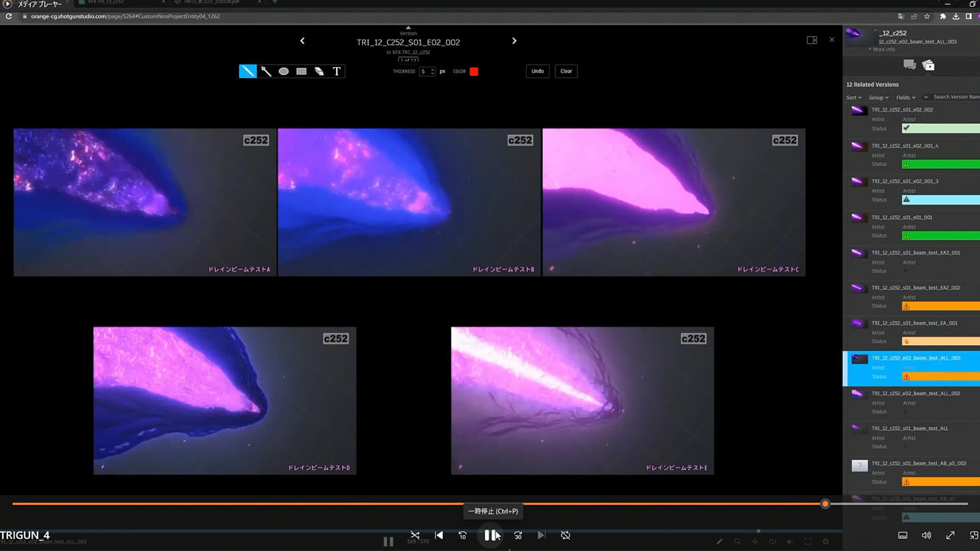
Task: Open the notes comments icon
Action: click(909, 65)
